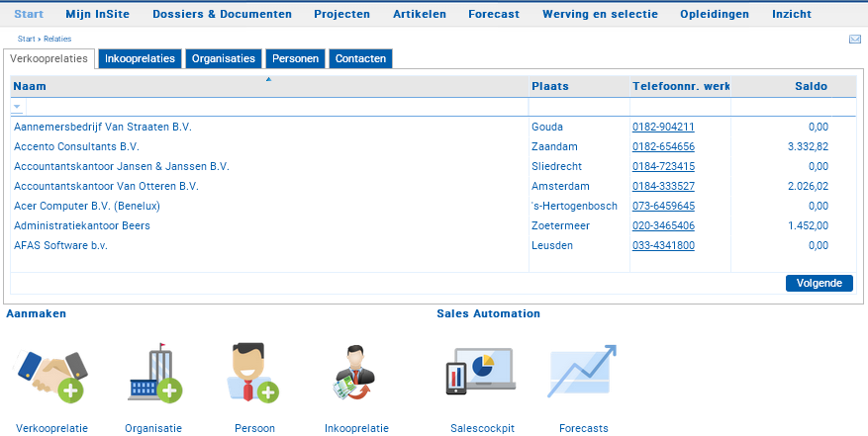The image size is (868, 436).
Task: Click the Persoon label under Aanmaken
Action: (254, 428)
